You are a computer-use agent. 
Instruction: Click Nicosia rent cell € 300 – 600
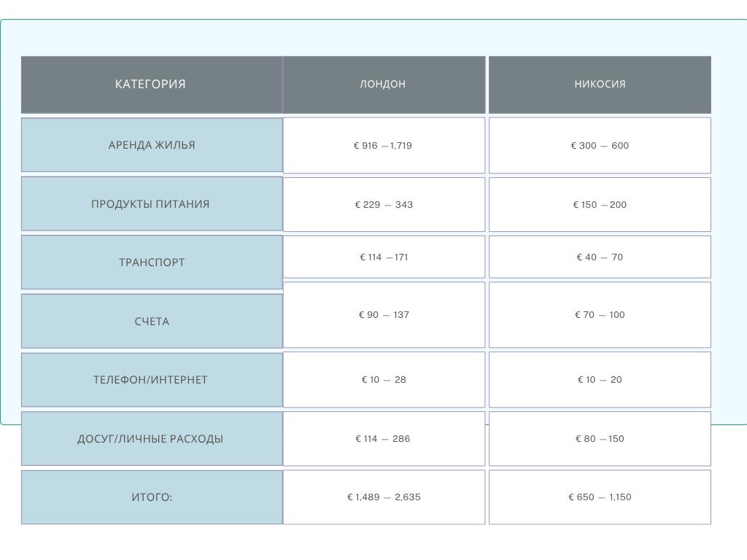(x=600, y=146)
